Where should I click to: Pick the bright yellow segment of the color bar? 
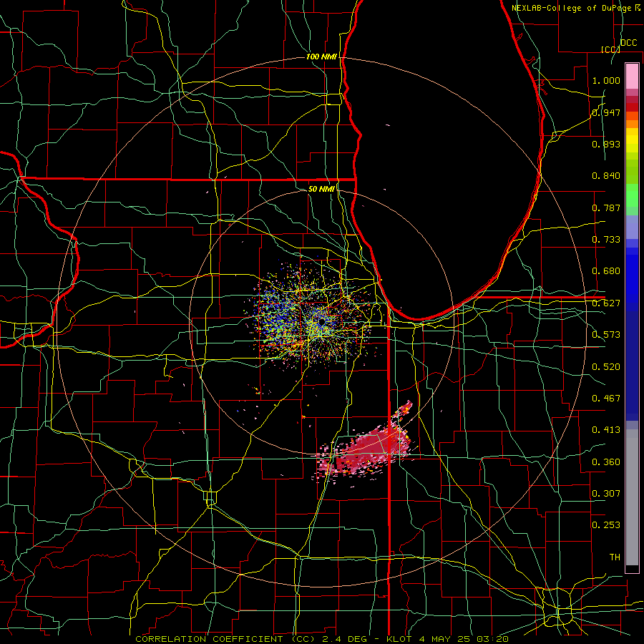[x=632, y=141]
